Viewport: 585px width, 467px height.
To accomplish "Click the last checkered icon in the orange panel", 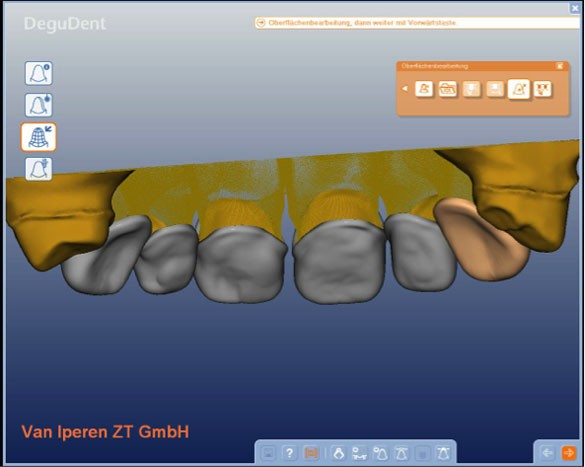I will click(542, 89).
